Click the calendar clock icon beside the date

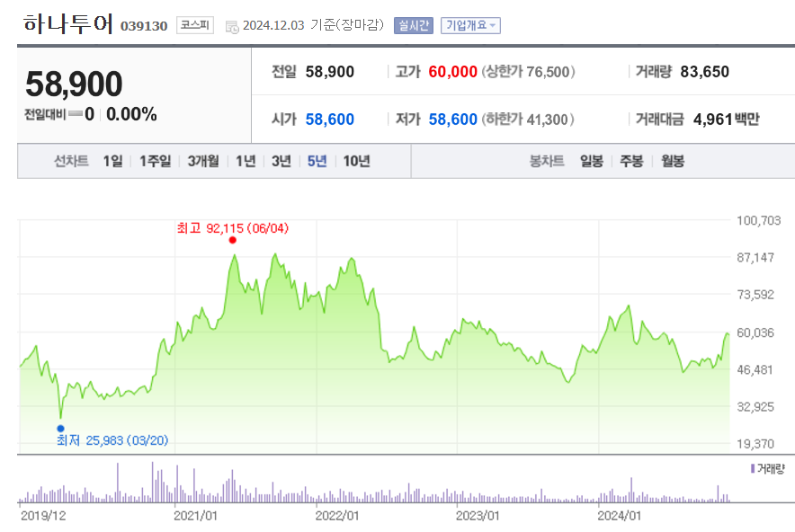click(x=232, y=27)
